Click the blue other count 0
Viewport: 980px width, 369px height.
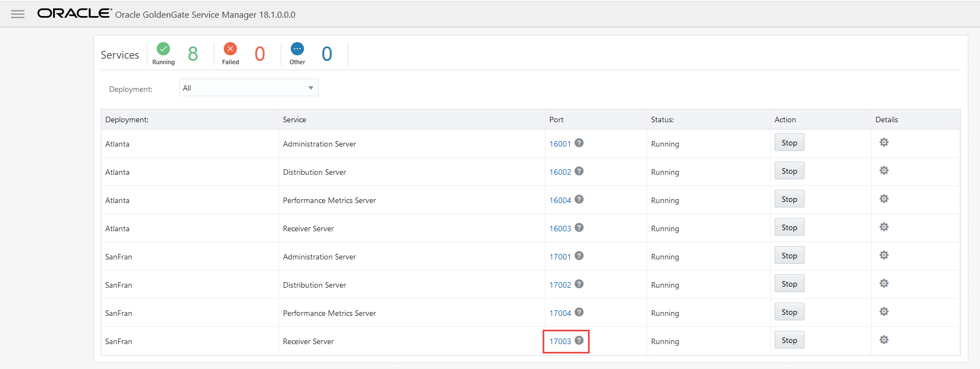(x=327, y=54)
